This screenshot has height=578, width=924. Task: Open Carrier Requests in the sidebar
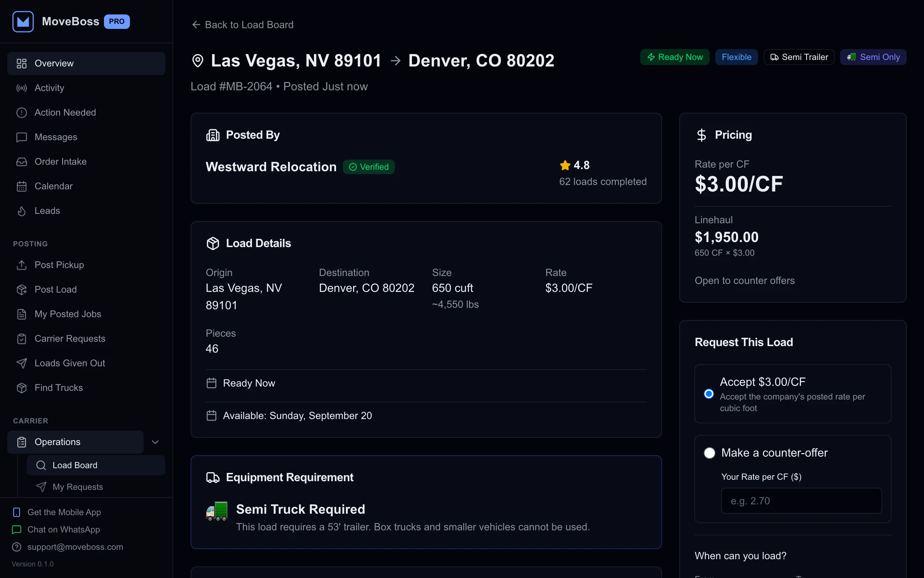[x=86, y=339]
